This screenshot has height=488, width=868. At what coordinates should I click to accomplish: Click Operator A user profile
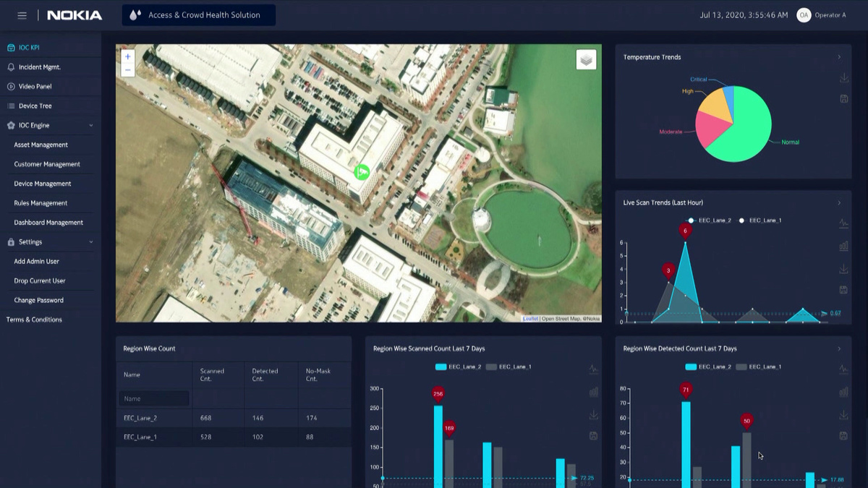(x=821, y=15)
